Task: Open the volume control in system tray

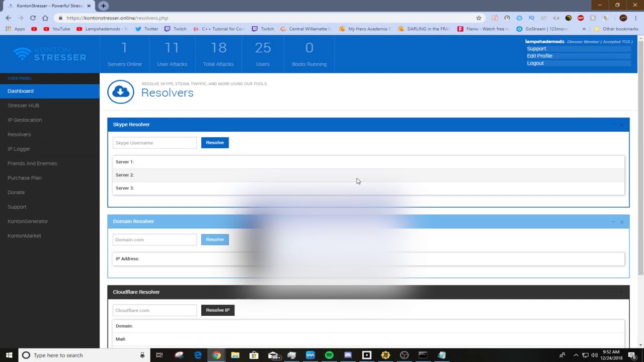Action: (x=594, y=355)
